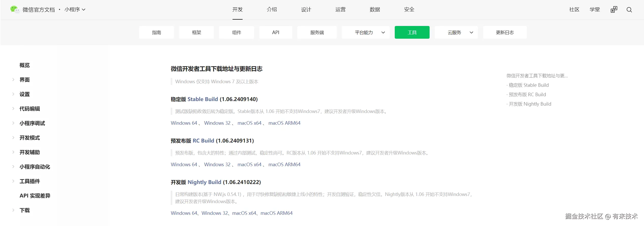Click the outline title 微信开发者工具下载地址与更…

pos(537,76)
